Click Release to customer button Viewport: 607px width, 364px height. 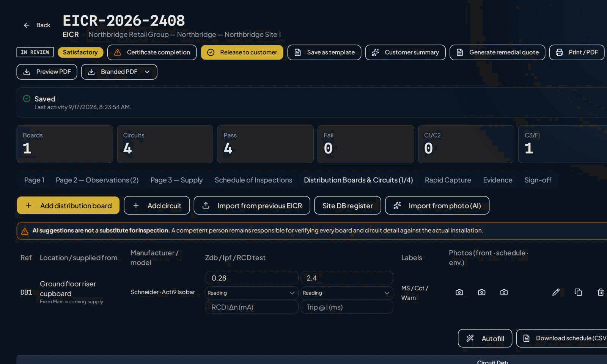[242, 52]
